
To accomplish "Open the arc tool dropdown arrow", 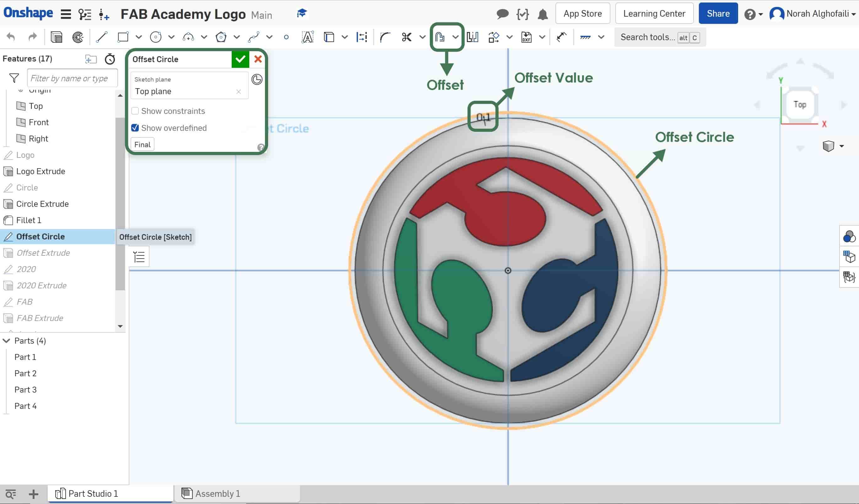I will tap(204, 37).
